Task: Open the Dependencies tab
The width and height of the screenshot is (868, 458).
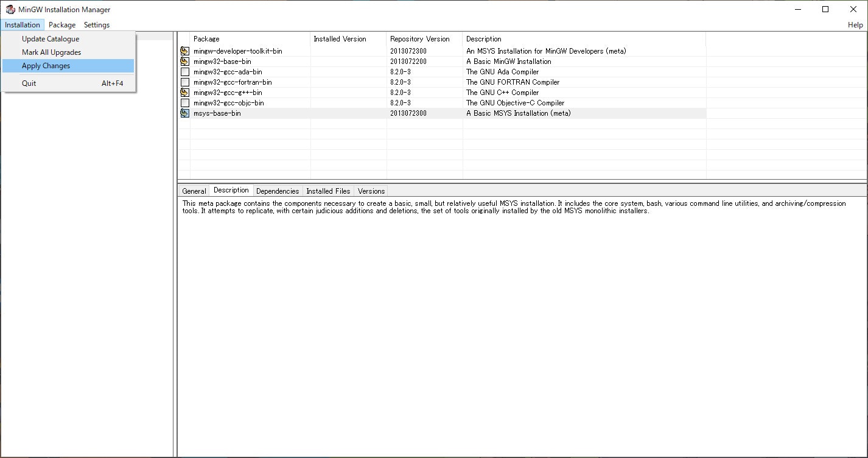Action: point(278,191)
